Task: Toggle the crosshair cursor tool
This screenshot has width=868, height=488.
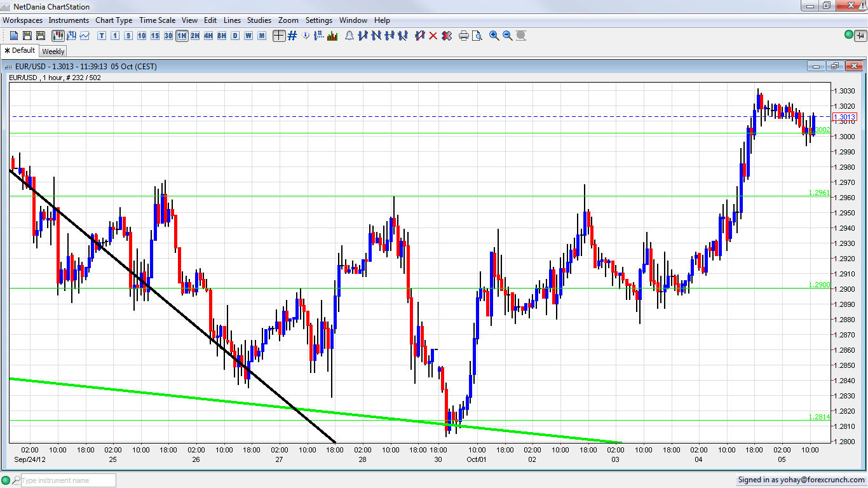Action: click(x=279, y=36)
